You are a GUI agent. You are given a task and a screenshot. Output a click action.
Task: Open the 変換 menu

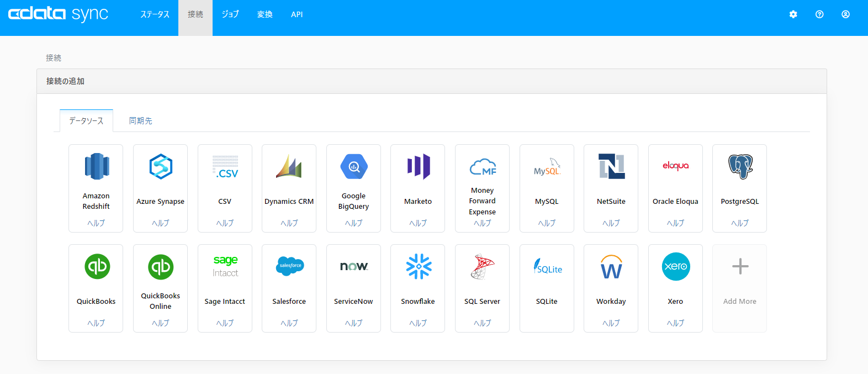click(265, 14)
